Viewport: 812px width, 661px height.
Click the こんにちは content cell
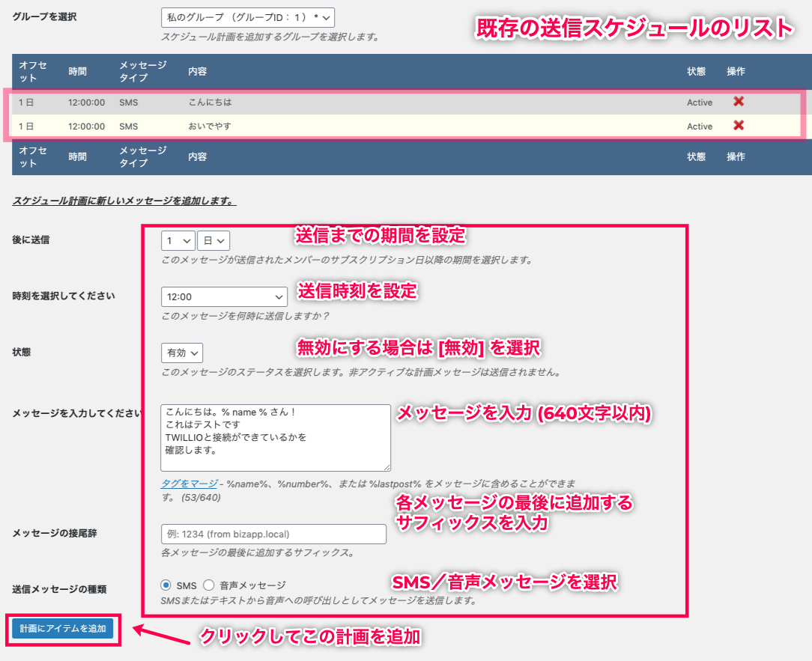210,103
